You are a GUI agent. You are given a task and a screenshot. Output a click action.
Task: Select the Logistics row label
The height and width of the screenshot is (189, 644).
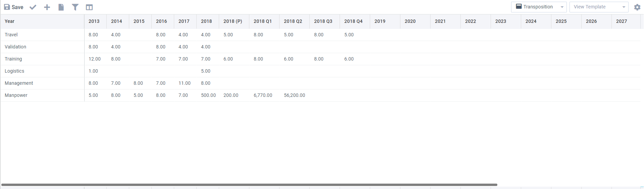pyautogui.click(x=14, y=71)
